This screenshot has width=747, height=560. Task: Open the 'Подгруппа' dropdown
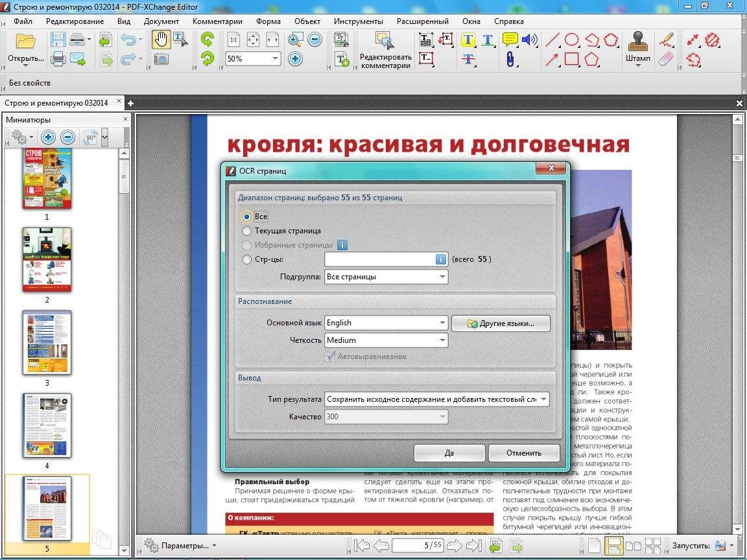tap(386, 277)
